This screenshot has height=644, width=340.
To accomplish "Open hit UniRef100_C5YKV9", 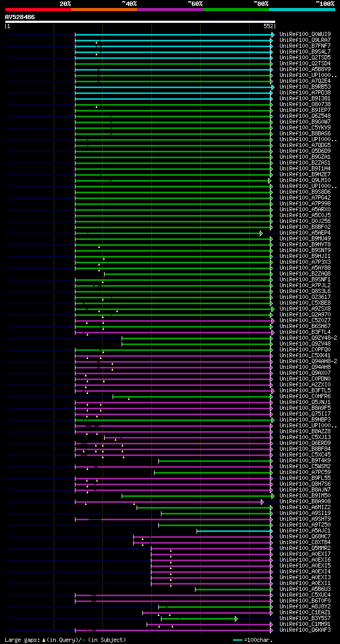I will [305, 128].
